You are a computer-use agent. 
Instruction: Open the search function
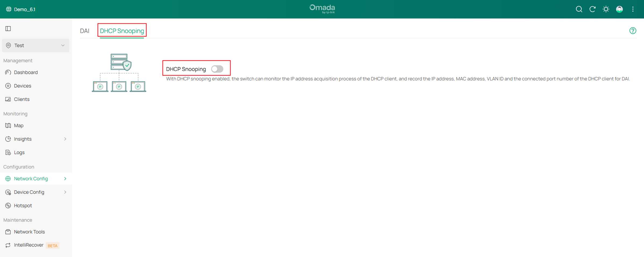click(579, 9)
